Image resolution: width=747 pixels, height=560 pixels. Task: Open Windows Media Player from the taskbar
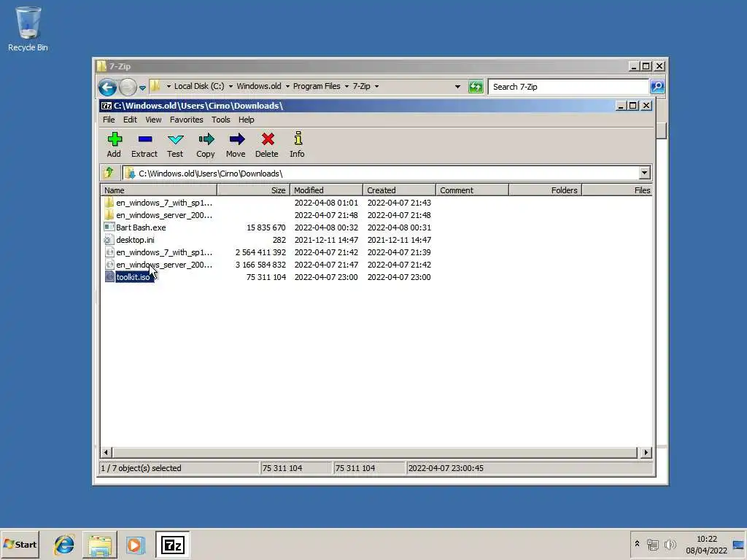pos(135,545)
